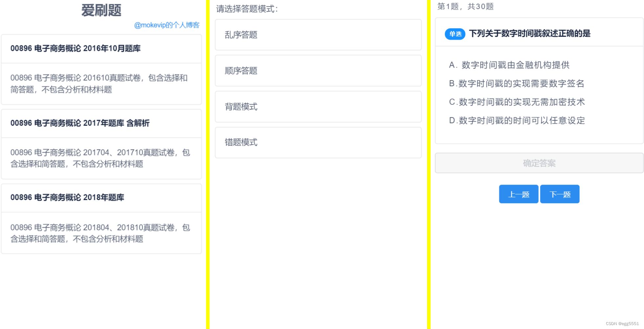This screenshot has height=329, width=644.
Task: Go to previous question via 上一题
Action: (519, 194)
